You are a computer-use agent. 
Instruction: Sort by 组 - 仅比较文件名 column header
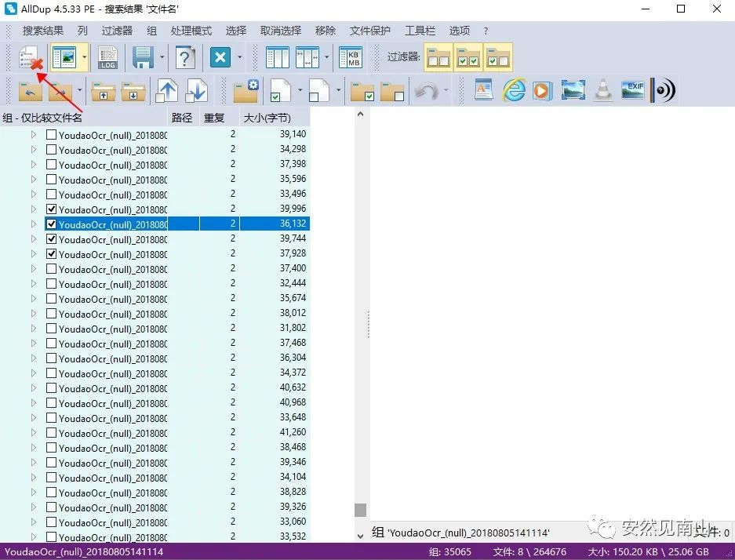click(x=83, y=118)
